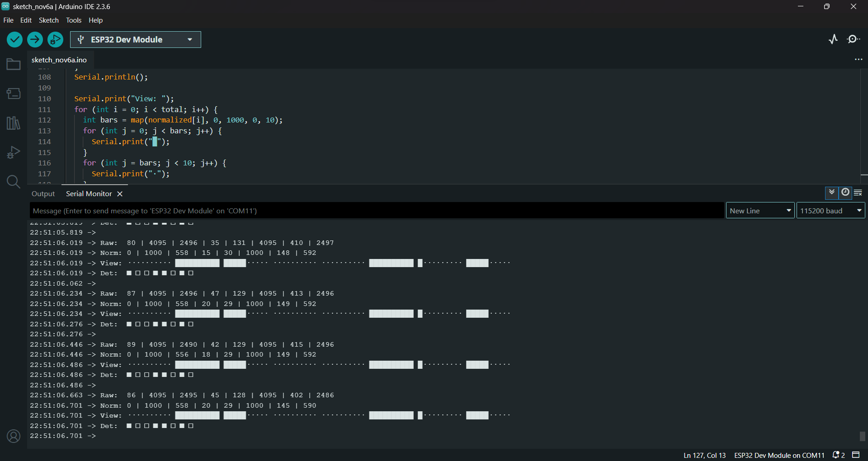Switch to the Output tab
This screenshot has height=461, width=868.
[43, 194]
